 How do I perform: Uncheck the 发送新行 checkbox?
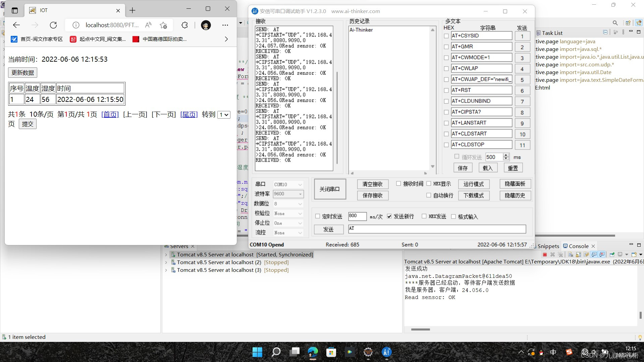click(x=389, y=217)
